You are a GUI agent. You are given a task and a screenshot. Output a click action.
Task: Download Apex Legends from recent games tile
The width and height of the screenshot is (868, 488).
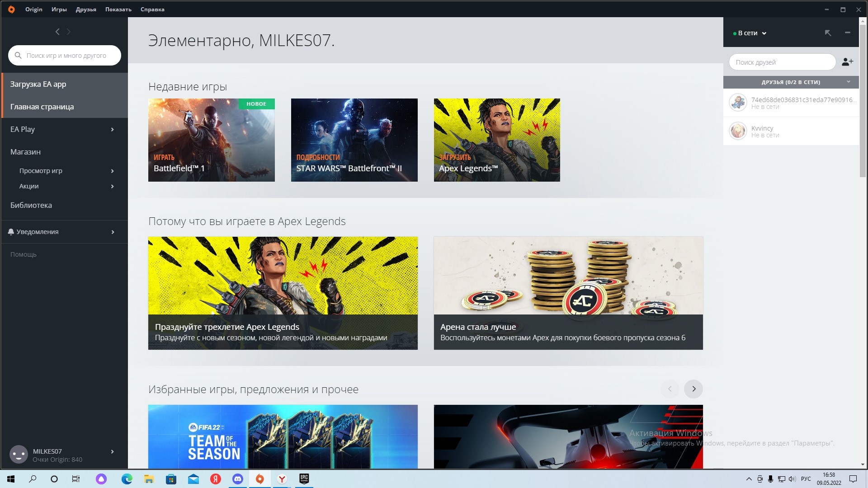coord(497,140)
